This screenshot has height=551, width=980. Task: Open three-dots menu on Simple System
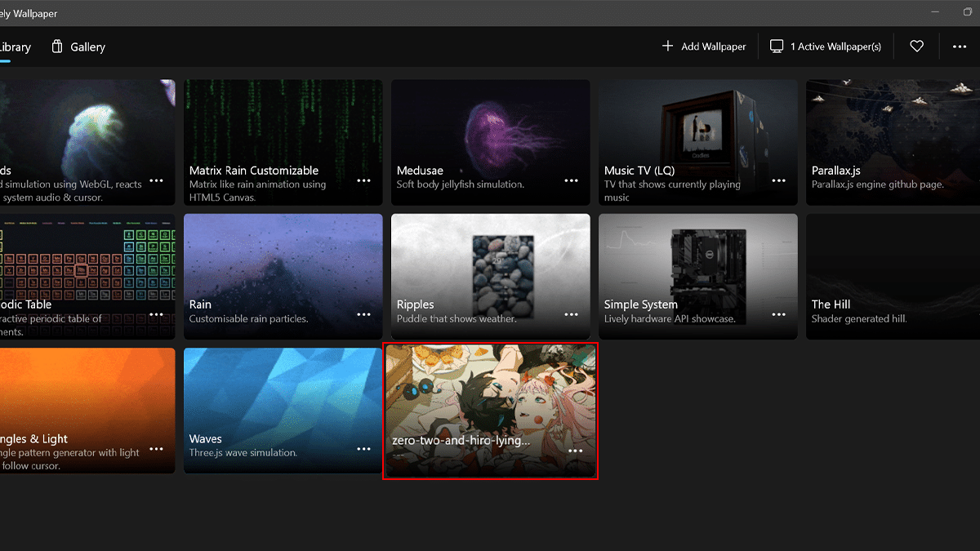point(779,314)
